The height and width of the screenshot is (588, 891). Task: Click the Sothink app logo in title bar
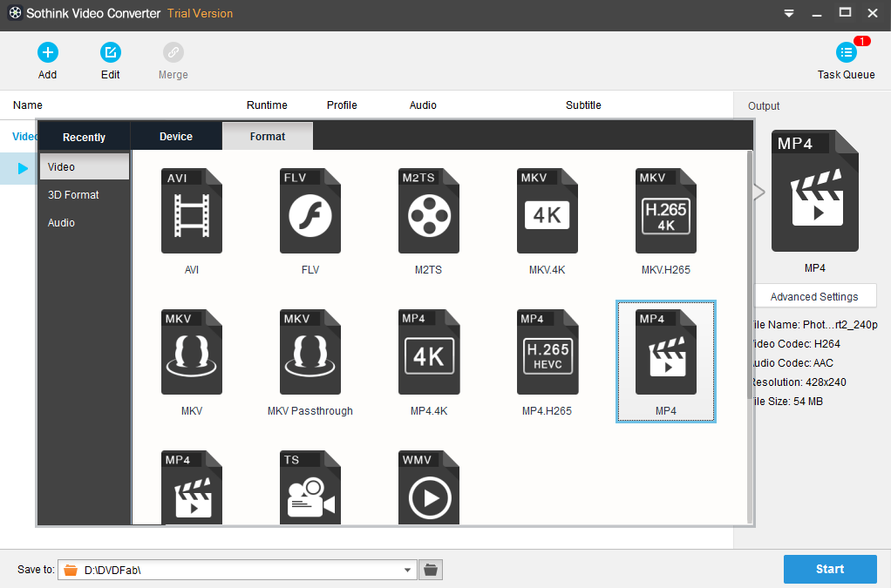(16, 13)
